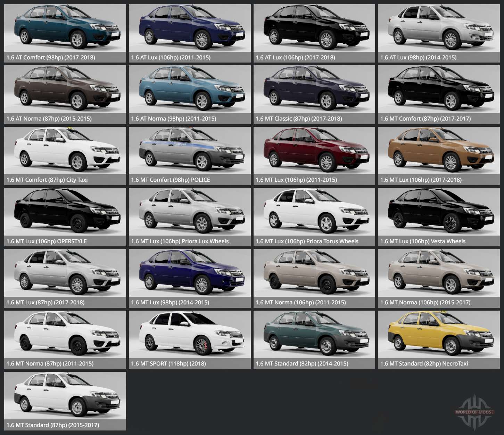Open white 1.6 MT Norma (87hp) (2011-2015)
This screenshot has width=504, height=435.
65,340
